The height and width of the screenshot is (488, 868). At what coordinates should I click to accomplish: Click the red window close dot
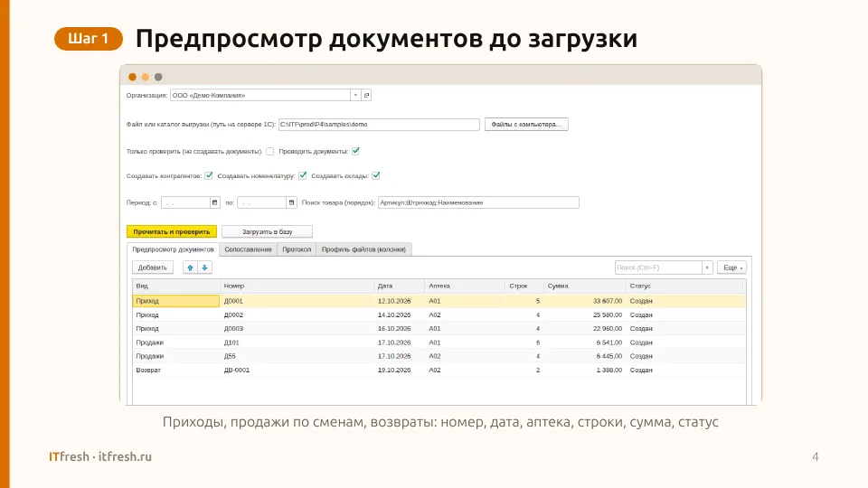[x=132, y=77]
